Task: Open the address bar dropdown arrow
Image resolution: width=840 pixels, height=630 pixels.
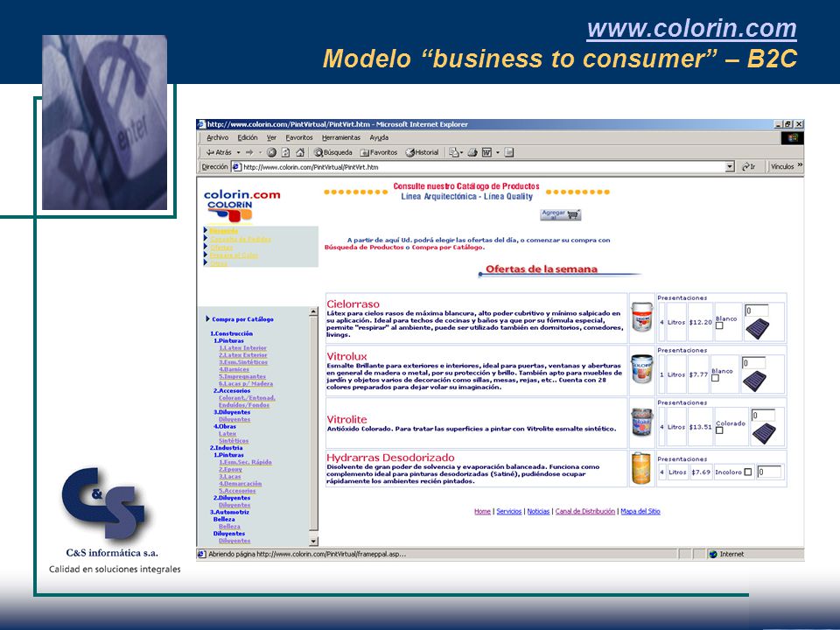Action: click(x=729, y=167)
